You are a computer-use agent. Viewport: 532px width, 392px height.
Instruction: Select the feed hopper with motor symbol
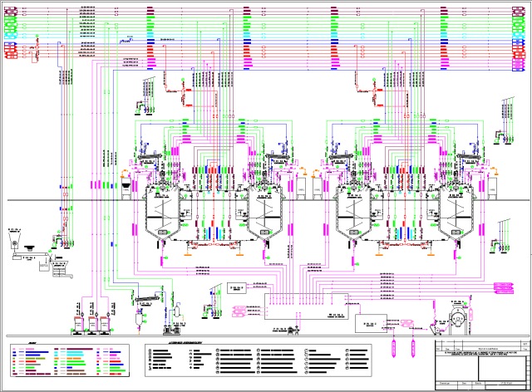coord(15,241)
